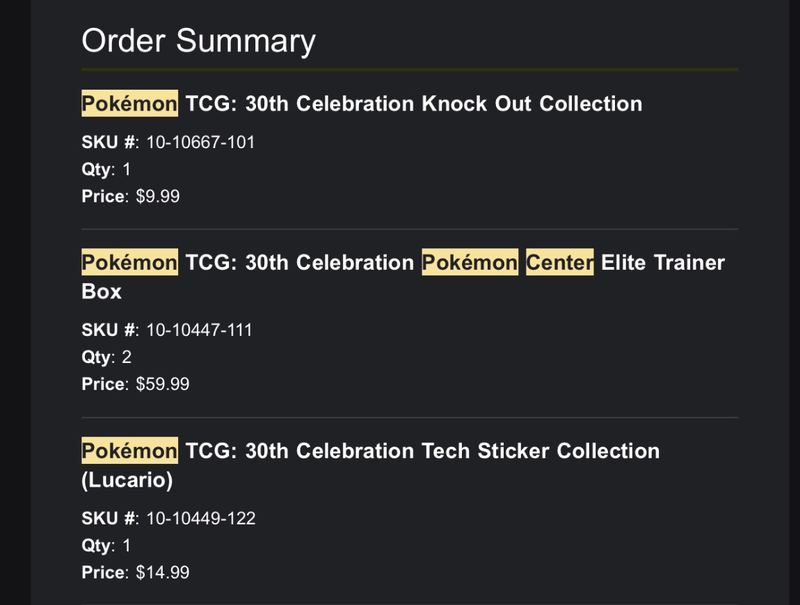Click the Knock Out Collection Qty 1 line

(x=106, y=169)
